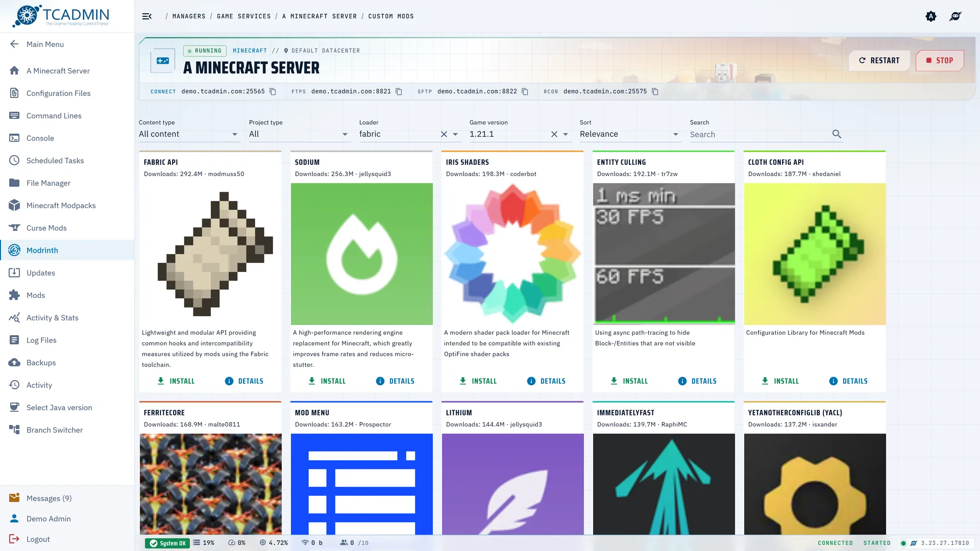Select Activity & Stats menu item
The width and height of the screenshot is (980, 551).
pos(67,318)
